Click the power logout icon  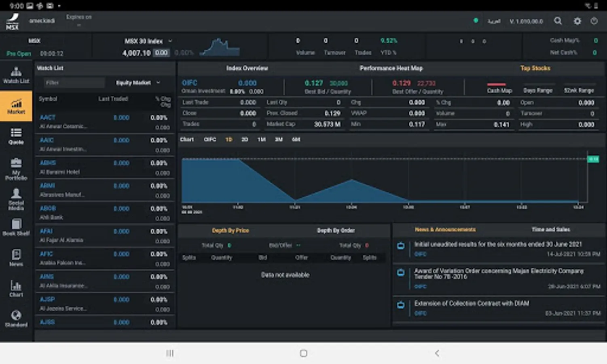click(594, 21)
